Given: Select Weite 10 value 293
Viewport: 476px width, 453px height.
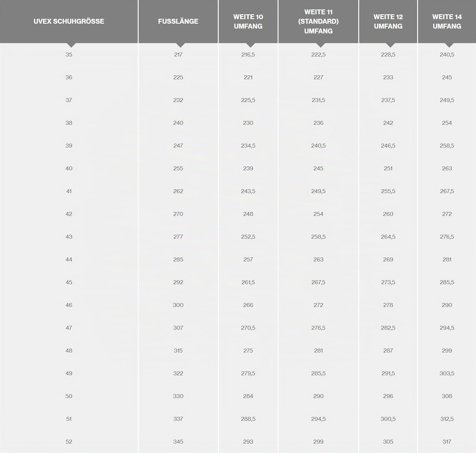Looking at the screenshot, I should click(x=248, y=442).
